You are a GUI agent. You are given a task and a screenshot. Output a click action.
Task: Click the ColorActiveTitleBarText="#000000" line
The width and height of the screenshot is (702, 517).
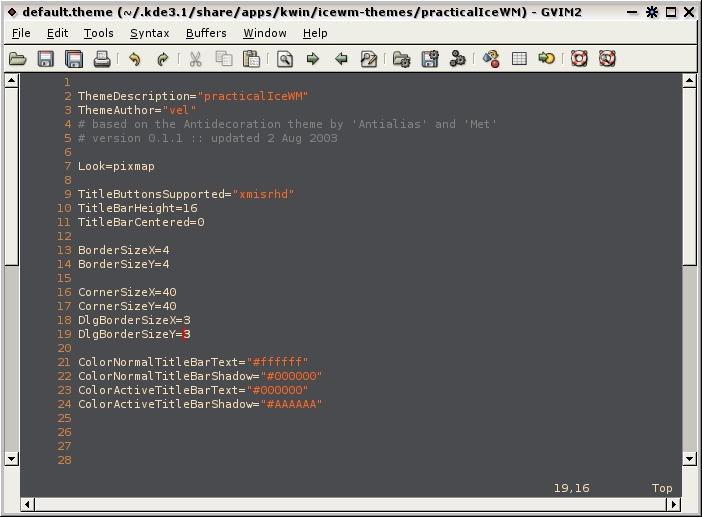click(193, 390)
